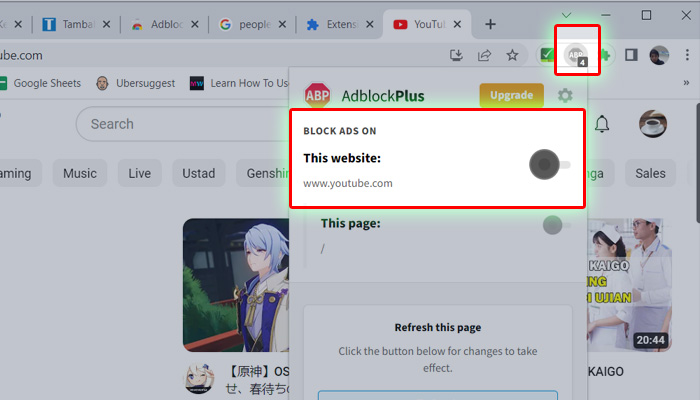The image size is (700, 400).
Task: Open YouTube account avatar with coffee cup
Action: [x=653, y=124]
